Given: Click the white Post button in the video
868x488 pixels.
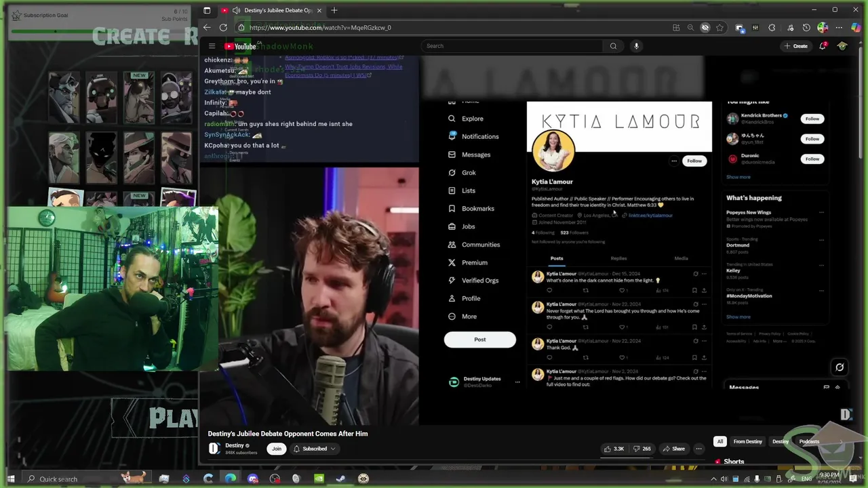Looking at the screenshot, I should point(480,340).
